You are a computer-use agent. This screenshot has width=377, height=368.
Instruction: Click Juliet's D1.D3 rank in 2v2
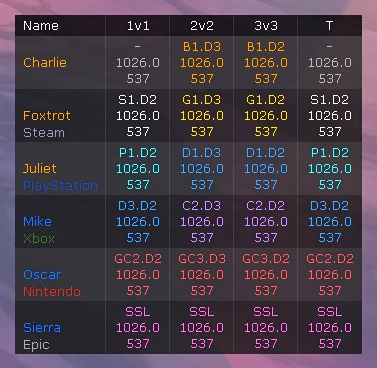[202, 153]
